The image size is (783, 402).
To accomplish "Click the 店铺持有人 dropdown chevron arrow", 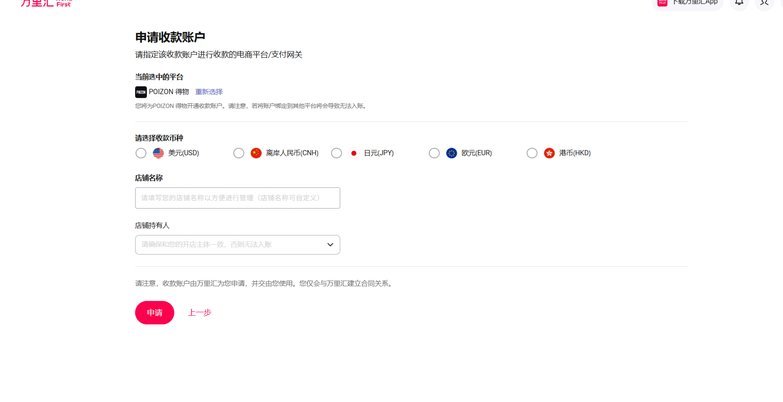I will (330, 245).
